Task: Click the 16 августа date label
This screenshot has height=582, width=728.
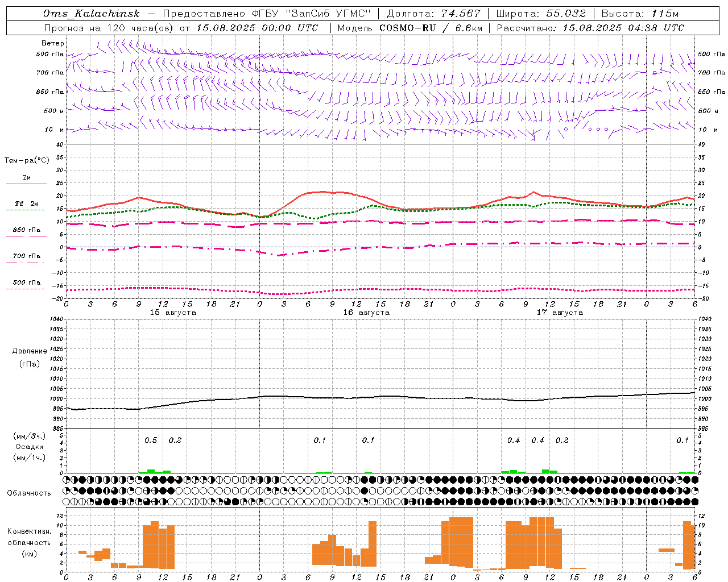Action: pos(366,313)
